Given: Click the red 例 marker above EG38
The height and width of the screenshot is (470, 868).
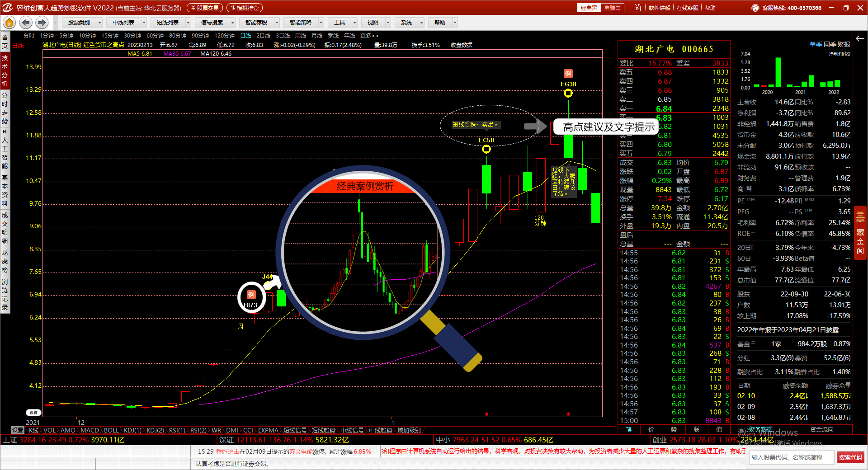Looking at the screenshot, I should 568,74.
